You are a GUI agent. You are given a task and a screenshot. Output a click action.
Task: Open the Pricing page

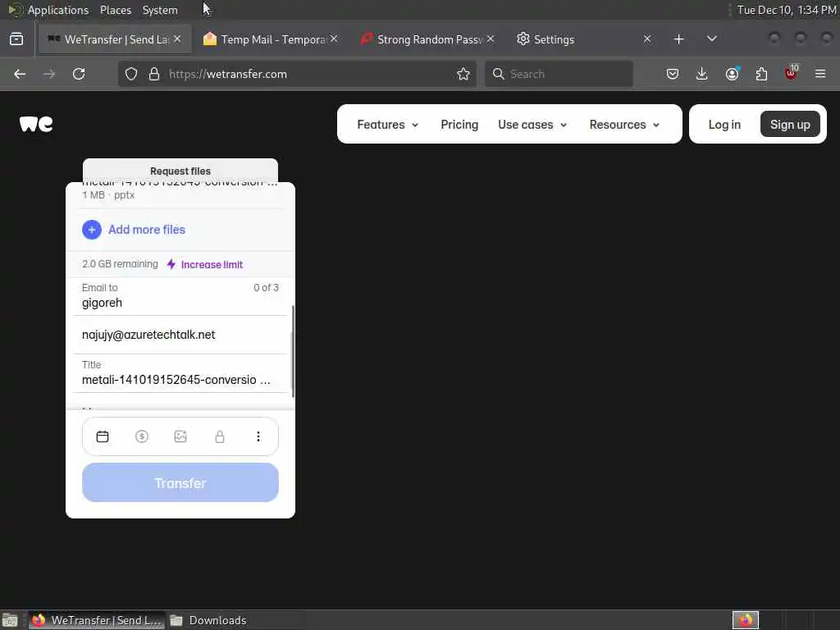[x=459, y=125]
